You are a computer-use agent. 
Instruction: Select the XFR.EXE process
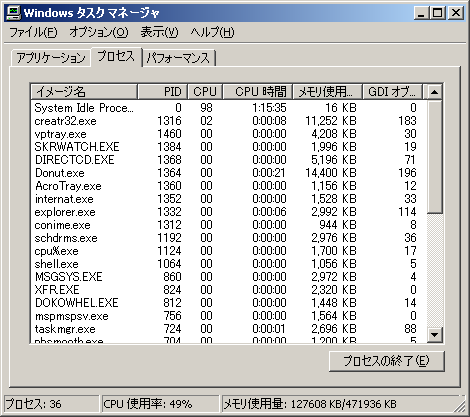coord(229,290)
